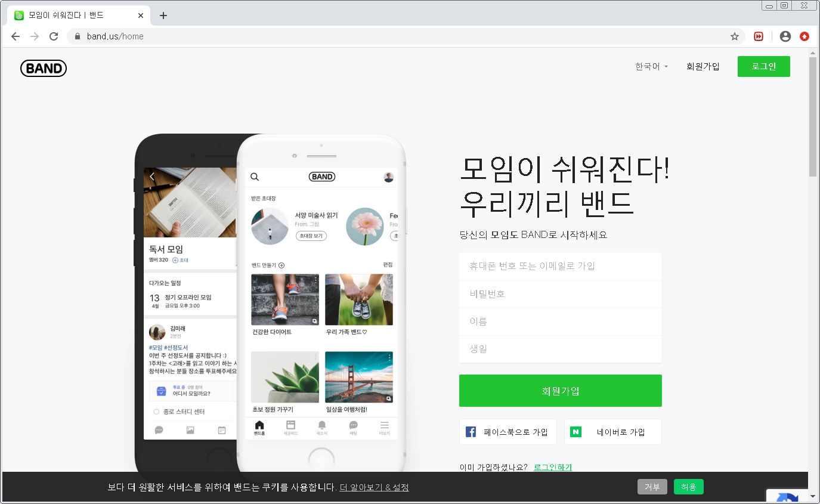Select the 종로 스터디 센터 radio option

click(156, 412)
